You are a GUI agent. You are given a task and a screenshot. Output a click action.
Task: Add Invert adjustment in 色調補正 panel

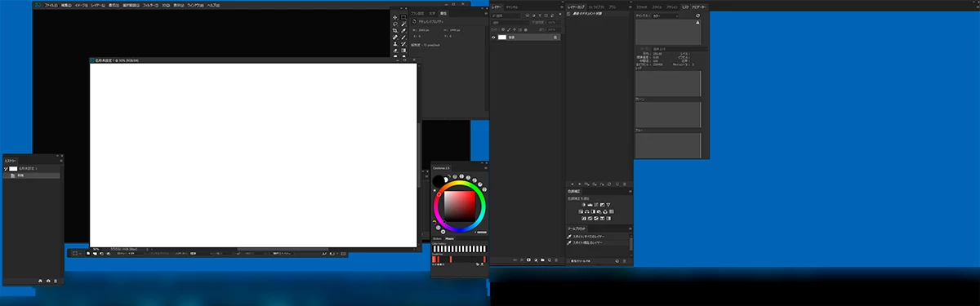(584, 219)
